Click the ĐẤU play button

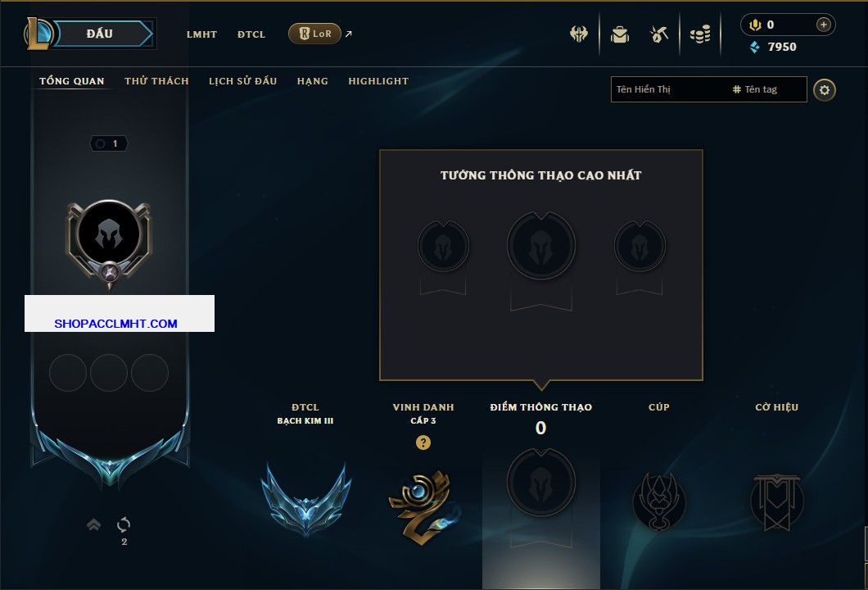tap(100, 34)
